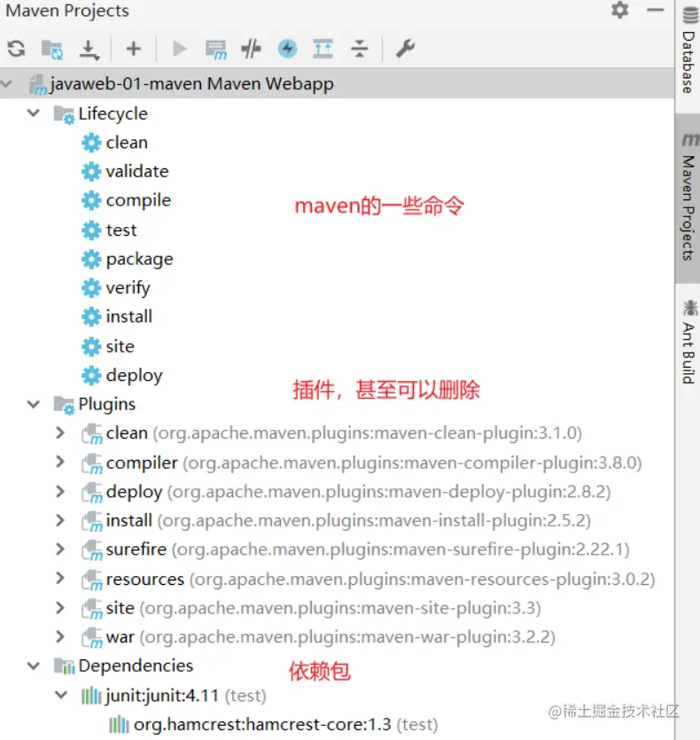This screenshot has width=700, height=740.
Task: Click gear icon of package goal
Action: (91, 259)
